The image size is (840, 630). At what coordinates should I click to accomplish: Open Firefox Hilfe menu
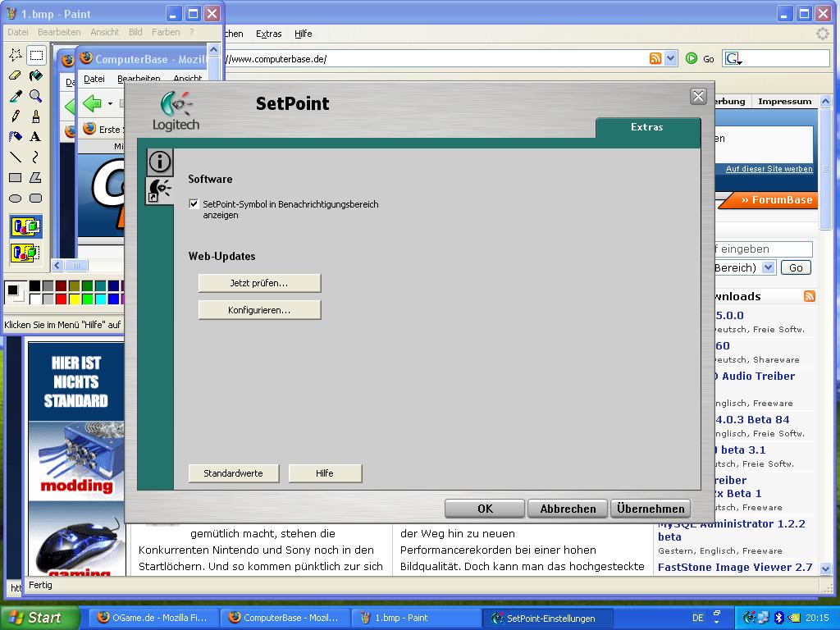pyautogui.click(x=304, y=34)
